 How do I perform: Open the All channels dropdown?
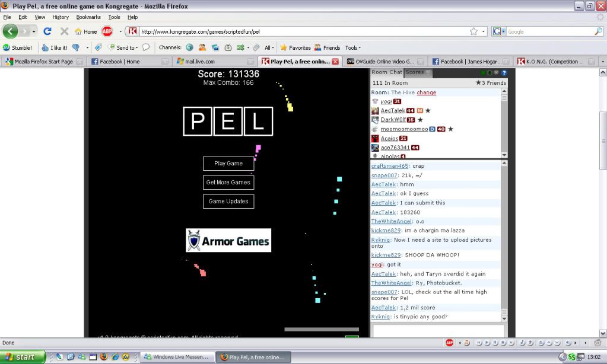click(x=269, y=47)
